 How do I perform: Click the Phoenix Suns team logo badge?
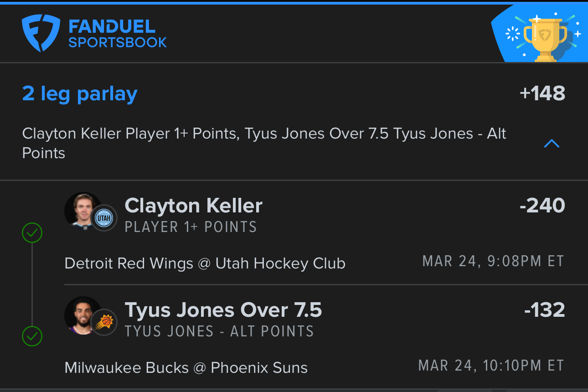[x=104, y=322]
